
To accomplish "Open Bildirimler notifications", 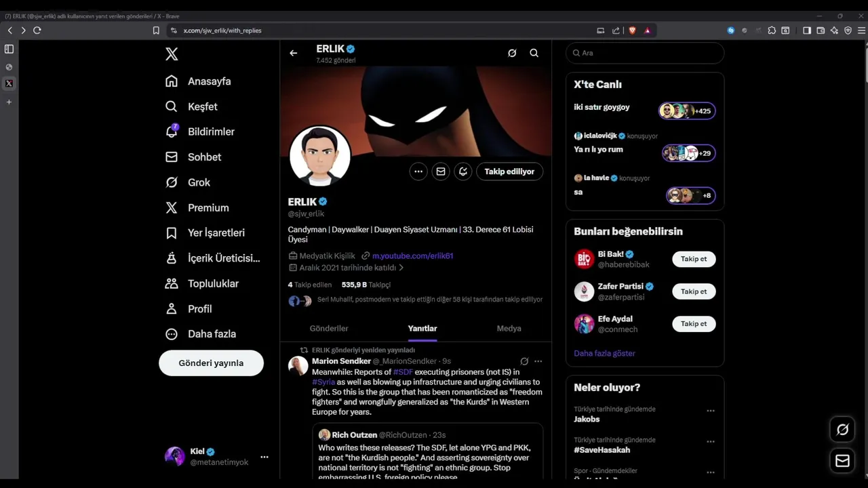I will [200, 131].
